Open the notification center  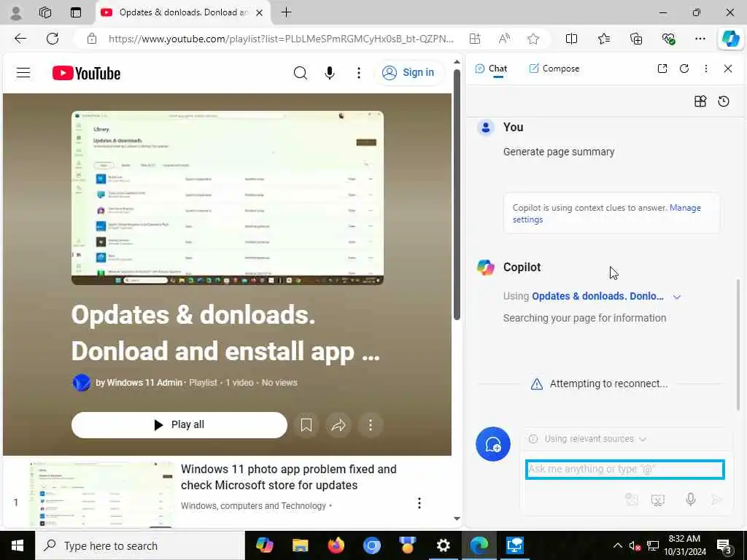(x=724, y=546)
